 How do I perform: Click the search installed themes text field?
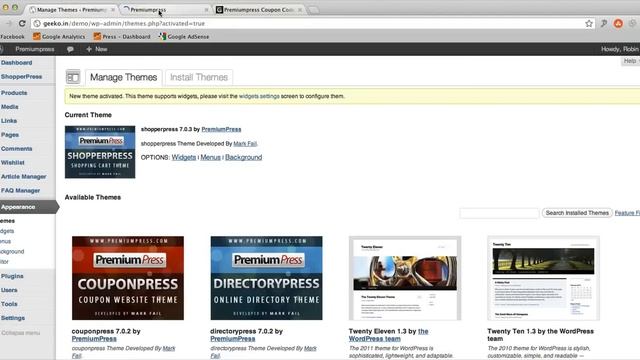pos(499,213)
